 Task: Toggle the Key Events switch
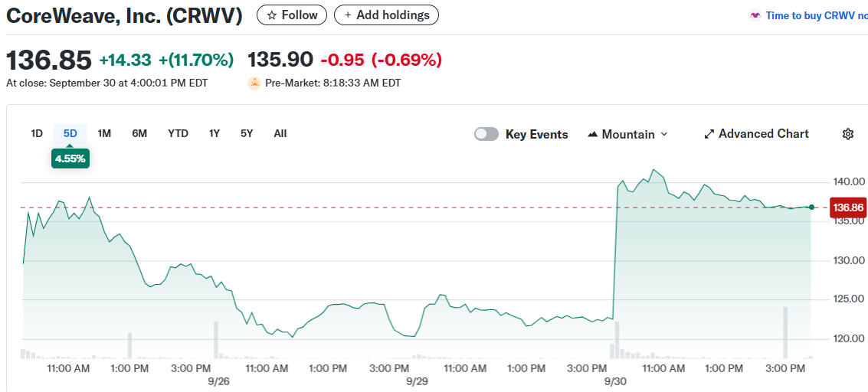[x=486, y=134]
